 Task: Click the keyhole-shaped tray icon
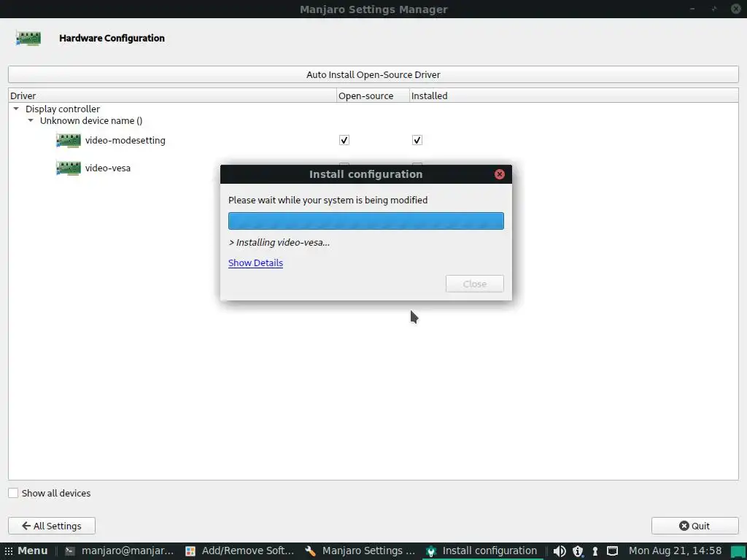point(595,551)
